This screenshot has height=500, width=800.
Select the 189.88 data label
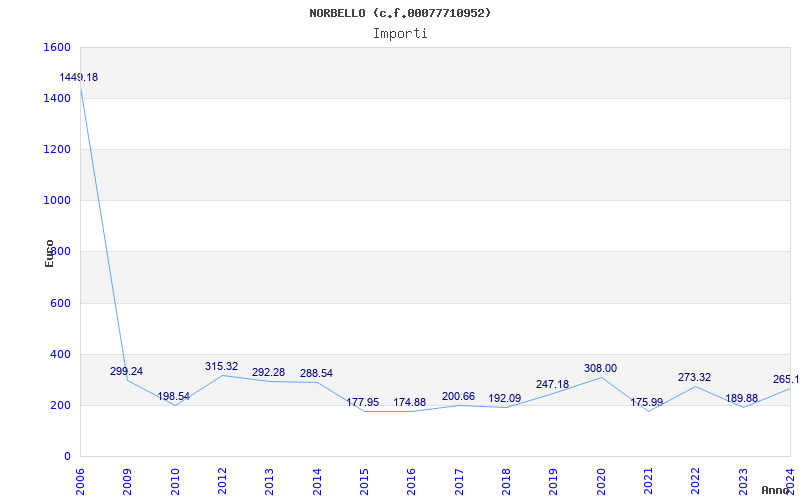742,398
